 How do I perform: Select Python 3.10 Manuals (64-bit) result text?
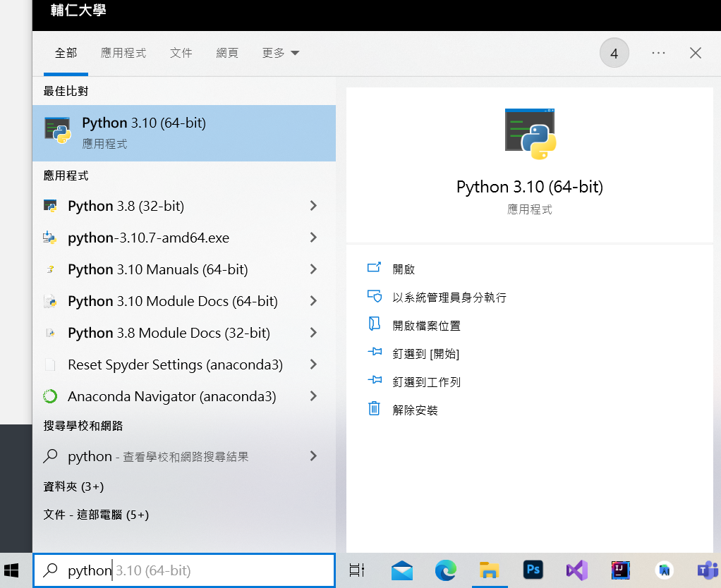(158, 269)
